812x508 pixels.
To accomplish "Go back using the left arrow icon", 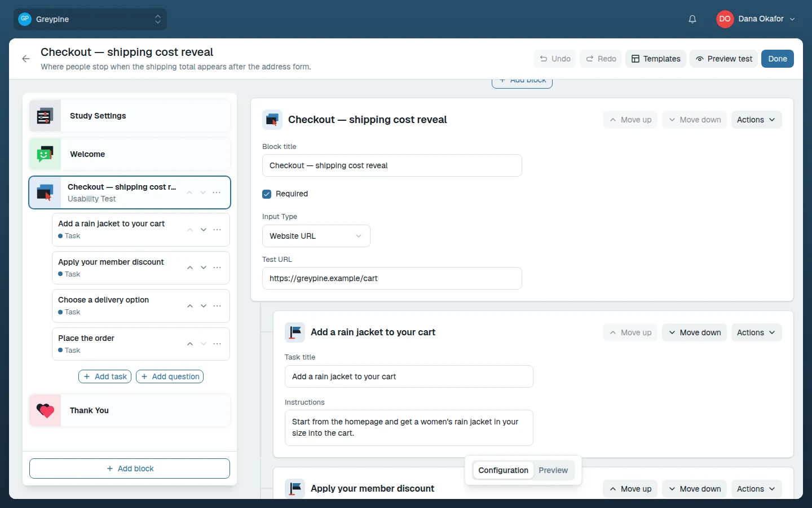I will tap(26, 59).
